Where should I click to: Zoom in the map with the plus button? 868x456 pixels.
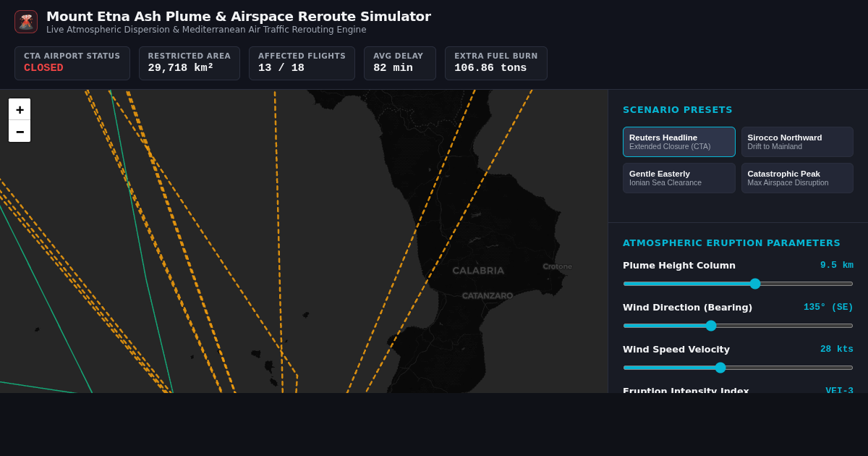[x=20, y=109]
